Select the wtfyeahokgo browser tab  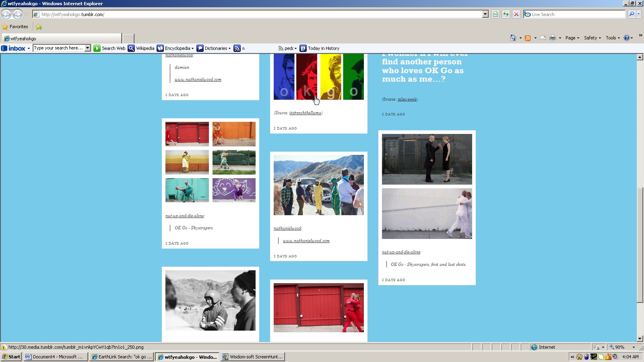tap(61, 39)
